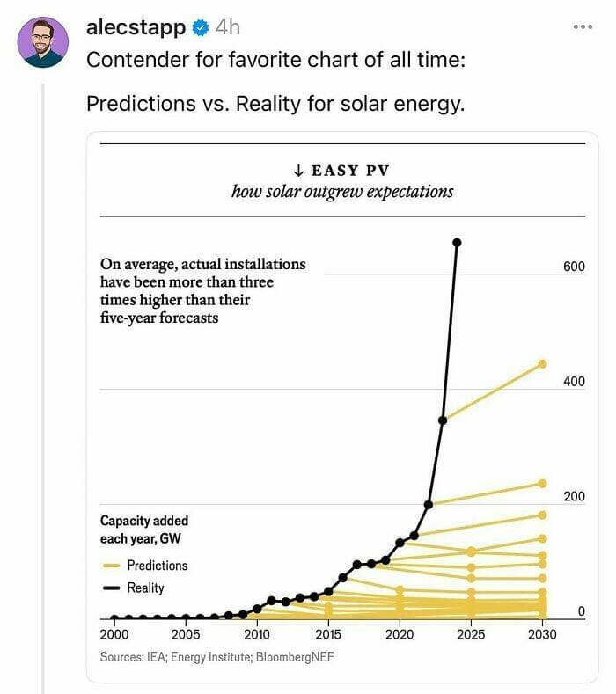Click the blue verified badge
The width and height of the screenshot is (616, 694).
point(201,28)
